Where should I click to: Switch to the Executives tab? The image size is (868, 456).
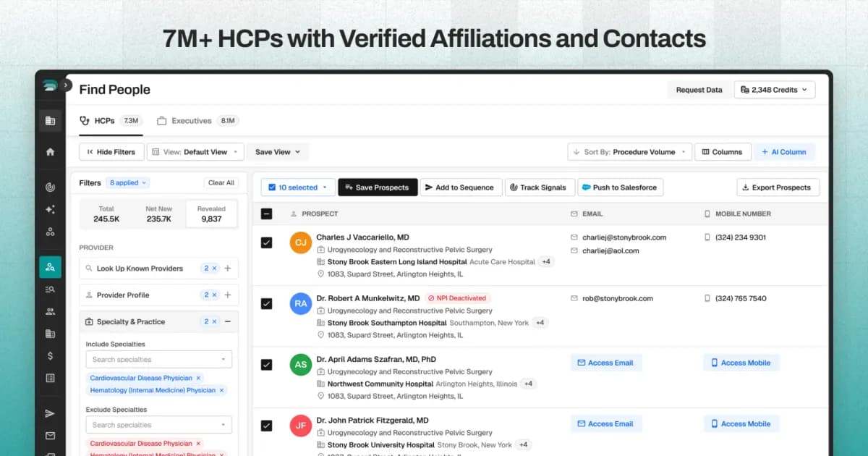pyautogui.click(x=198, y=121)
